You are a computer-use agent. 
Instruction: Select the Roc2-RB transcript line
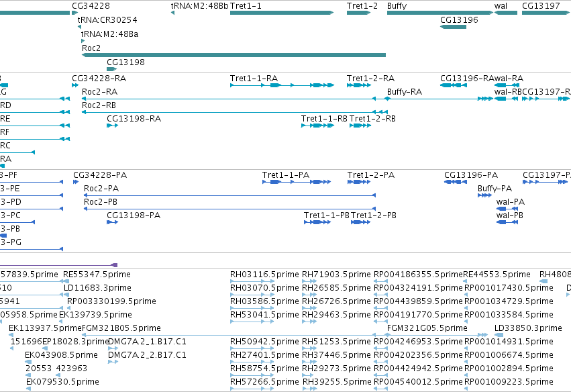pyautogui.click(x=235, y=112)
